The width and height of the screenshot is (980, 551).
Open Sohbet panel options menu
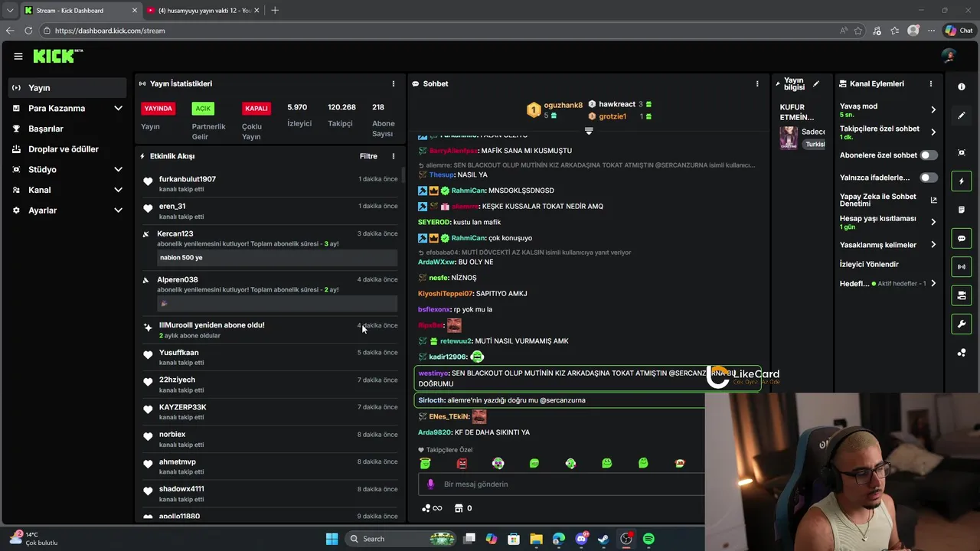coord(757,83)
